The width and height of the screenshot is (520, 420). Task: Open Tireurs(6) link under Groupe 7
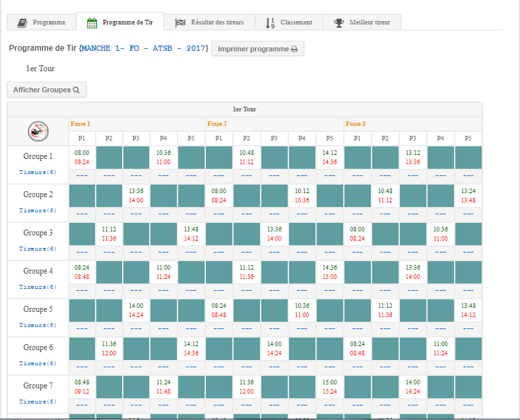pos(38,402)
